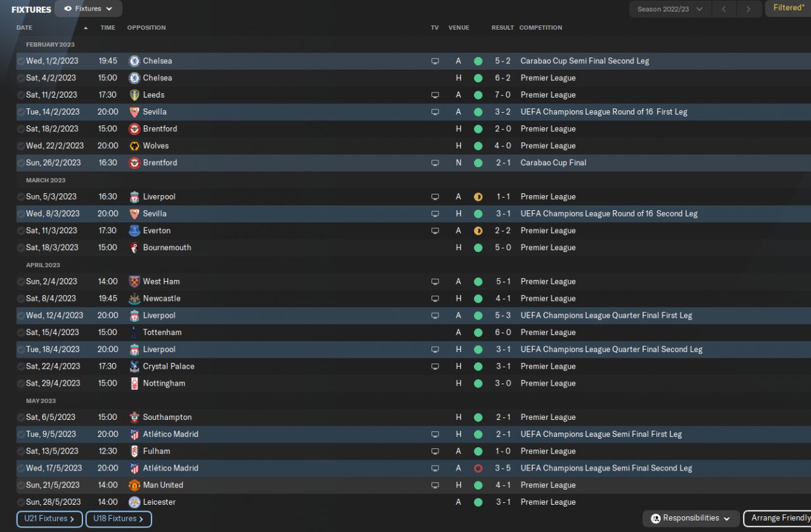This screenshot has width=811, height=532.
Task: Click the Carabao Cup Final competition text
Action: (553, 163)
